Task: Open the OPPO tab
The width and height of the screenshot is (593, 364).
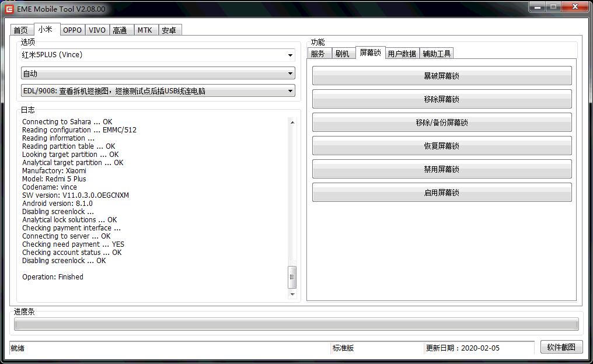Action: coord(72,30)
